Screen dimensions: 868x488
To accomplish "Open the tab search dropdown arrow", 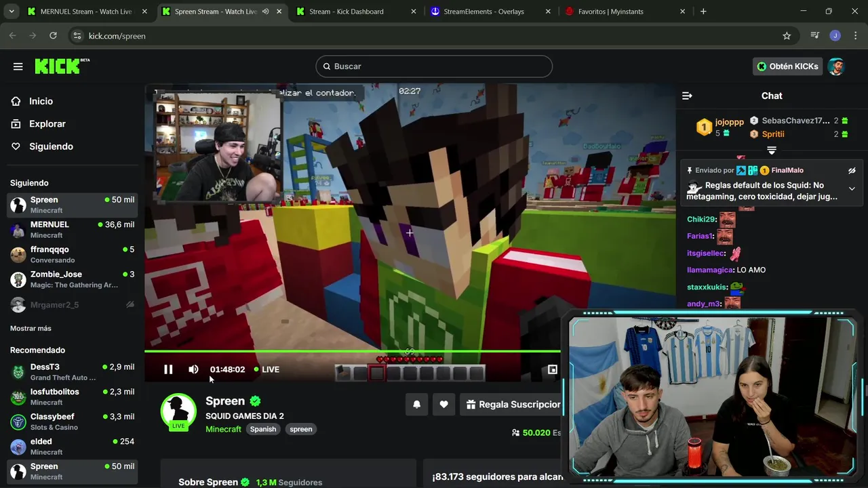I will click(x=11, y=12).
